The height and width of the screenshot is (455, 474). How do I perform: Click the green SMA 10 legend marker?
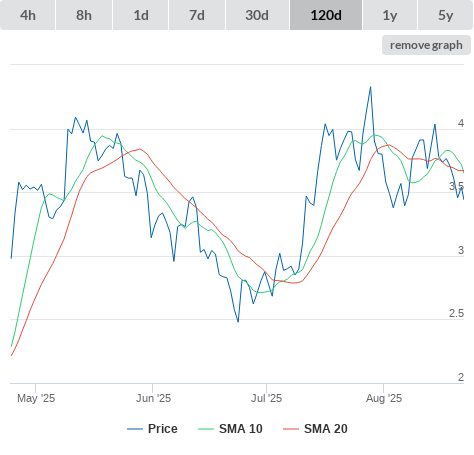pos(206,429)
